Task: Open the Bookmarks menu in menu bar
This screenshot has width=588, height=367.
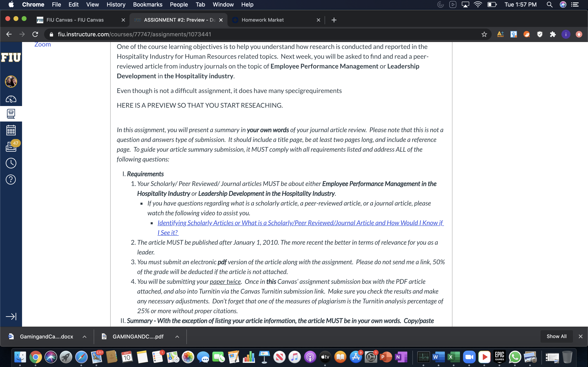Action: click(147, 4)
